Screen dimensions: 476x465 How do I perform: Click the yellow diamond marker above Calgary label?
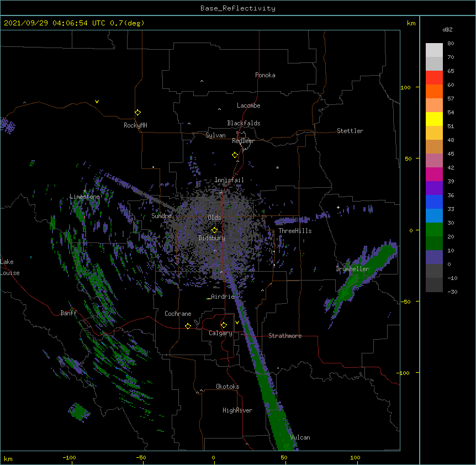pos(224,325)
